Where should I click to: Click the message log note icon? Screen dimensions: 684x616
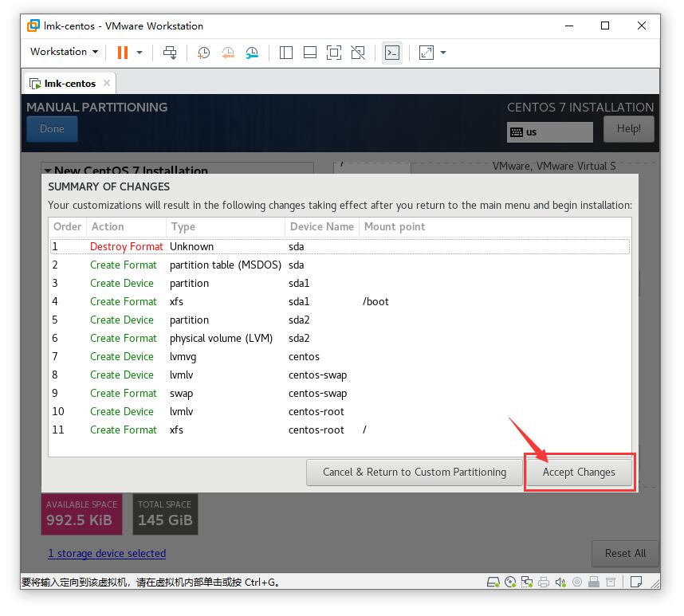(x=636, y=582)
